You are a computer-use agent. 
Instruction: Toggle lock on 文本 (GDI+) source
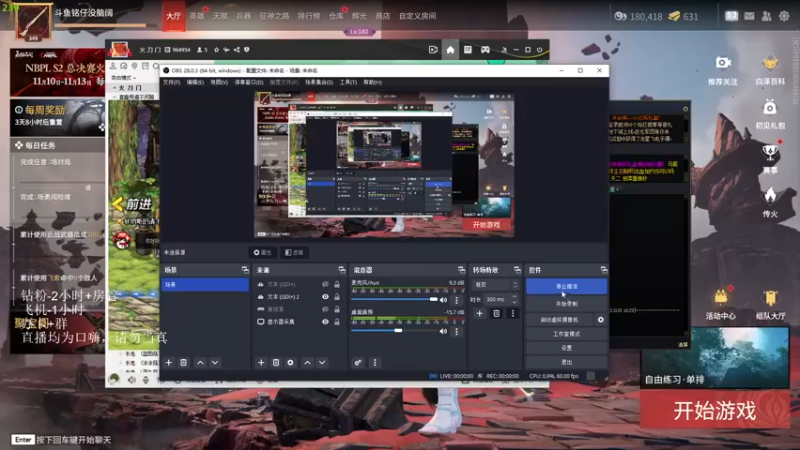click(x=337, y=284)
